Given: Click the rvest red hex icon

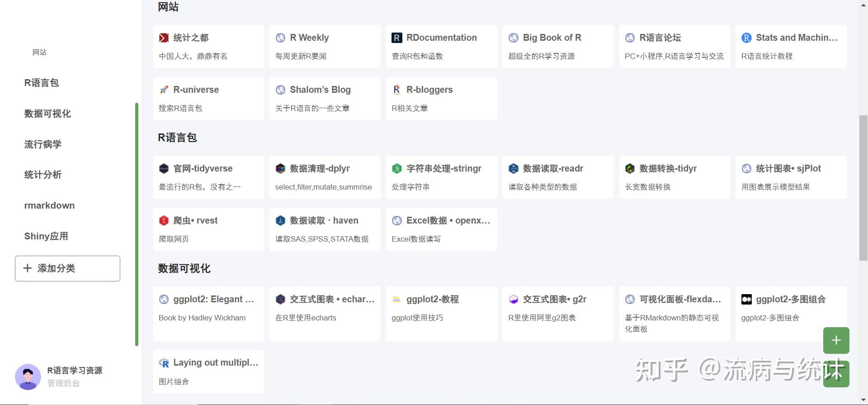Looking at the screenshot, I should click(x=164, y=221).
